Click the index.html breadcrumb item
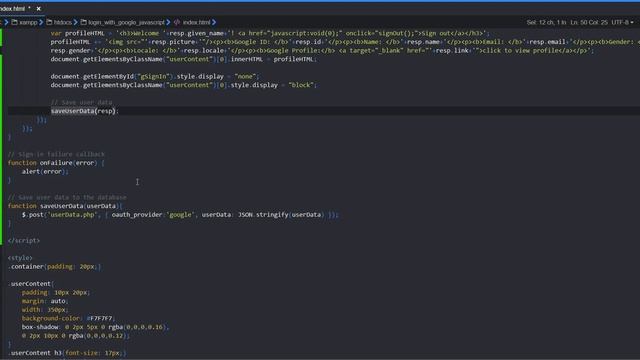640x360 pixels. coord(196,22)
